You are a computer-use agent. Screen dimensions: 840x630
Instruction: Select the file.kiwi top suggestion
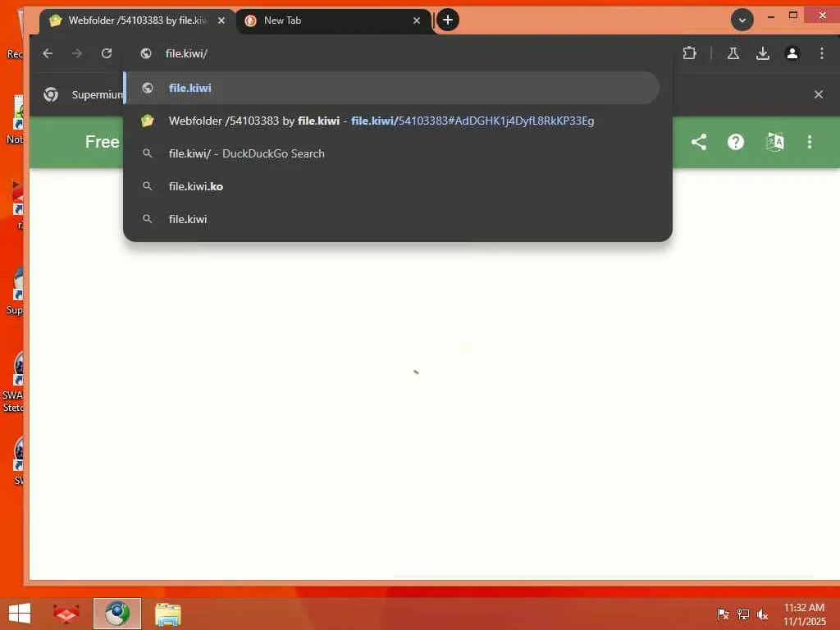coord(392,88)
